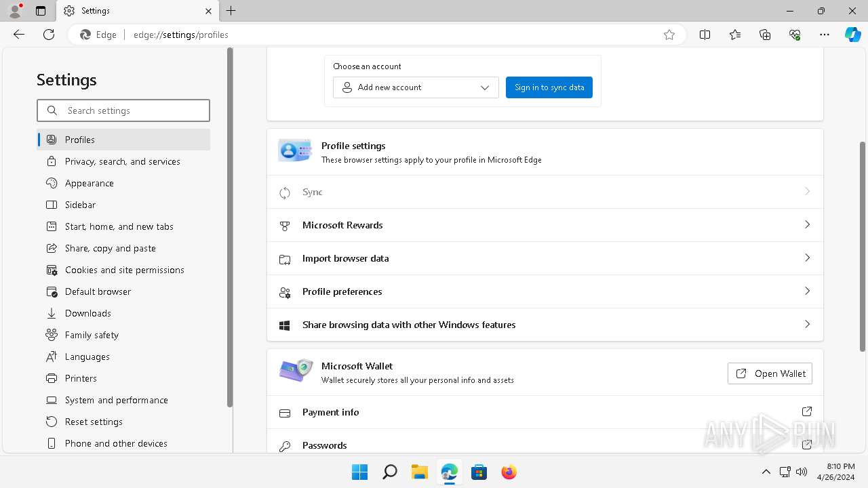Image resolution: width=868 pixels, height=488 pixels.
Task: Click the Profile preferences people icon
Action: click(285, 292)
